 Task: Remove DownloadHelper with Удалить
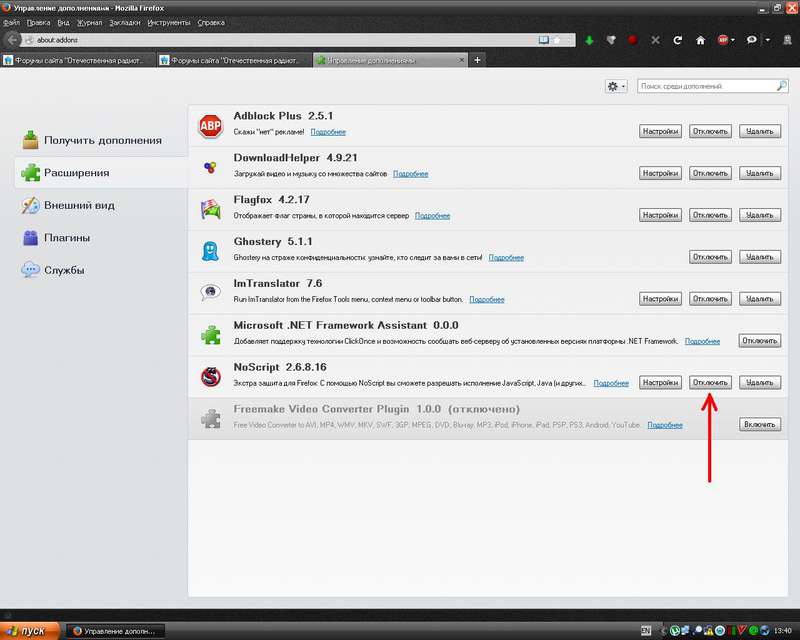(760, 173)
